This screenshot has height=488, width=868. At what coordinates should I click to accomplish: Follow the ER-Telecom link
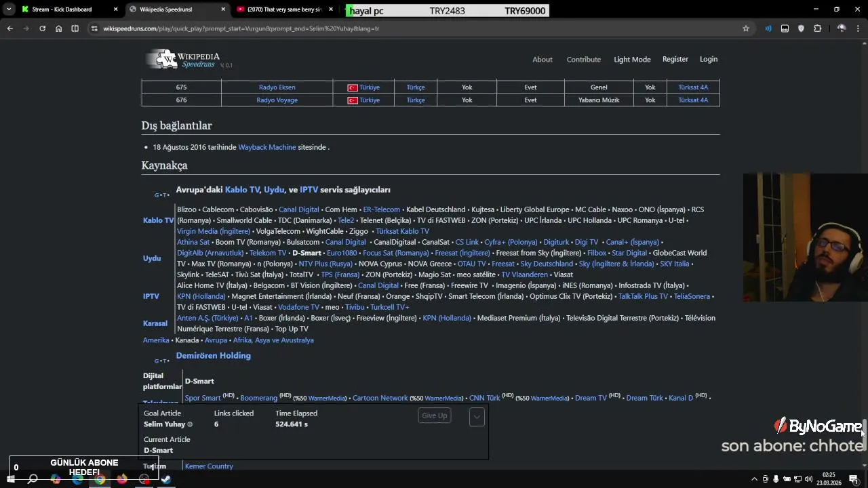point(381,209)
